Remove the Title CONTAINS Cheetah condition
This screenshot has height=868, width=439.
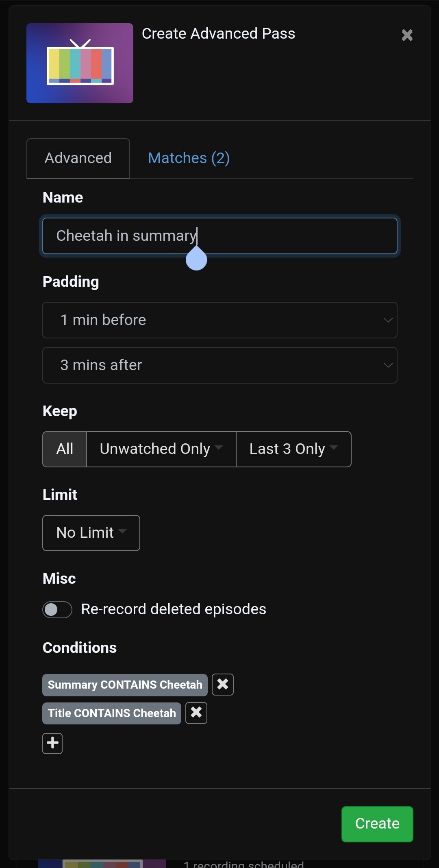click(196, 713)
